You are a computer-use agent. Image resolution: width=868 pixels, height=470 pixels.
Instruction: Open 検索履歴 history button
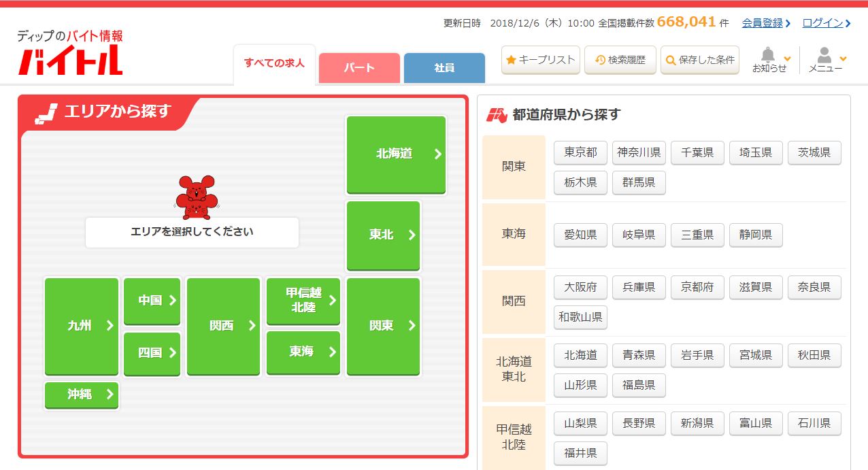point(620,60)
